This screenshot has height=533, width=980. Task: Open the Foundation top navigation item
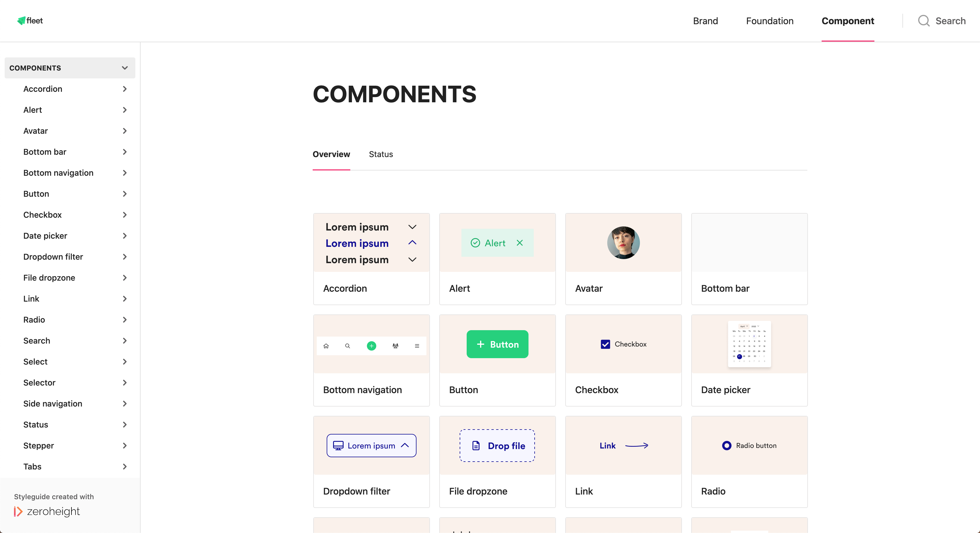pos(770,21)
